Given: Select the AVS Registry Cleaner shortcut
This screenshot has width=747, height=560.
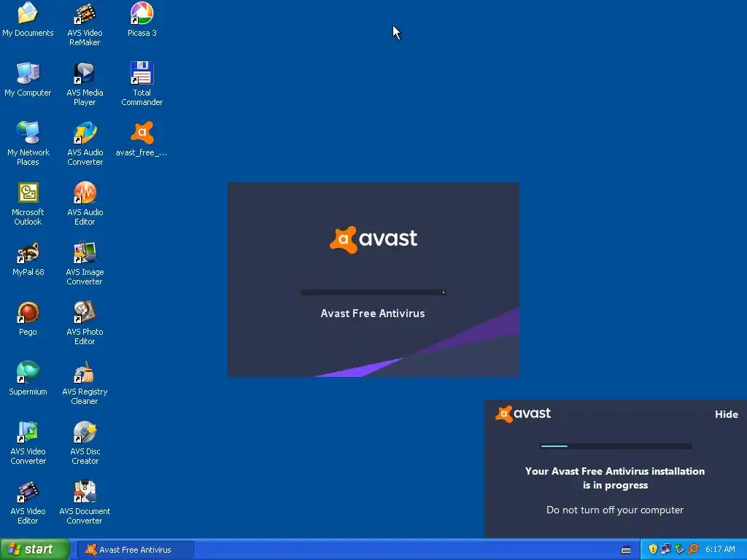Looking at the screenshot, I should (x=85, y=384).
